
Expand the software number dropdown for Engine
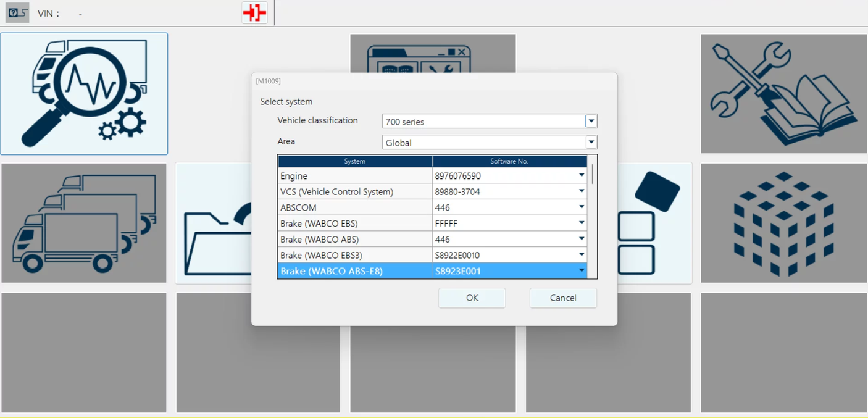point(580,175)
